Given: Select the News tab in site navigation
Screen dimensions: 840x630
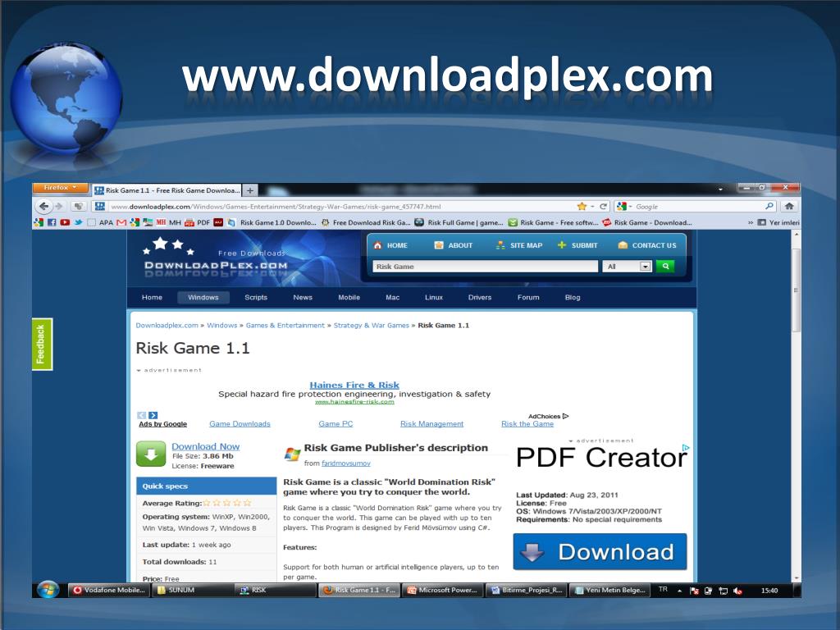Looking at the screenshot, I should point(302,297).
